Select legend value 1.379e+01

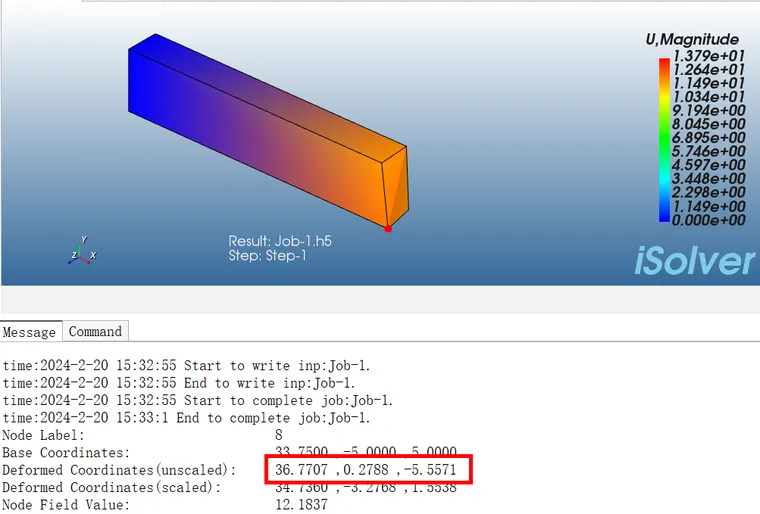(x=709, y=56)
